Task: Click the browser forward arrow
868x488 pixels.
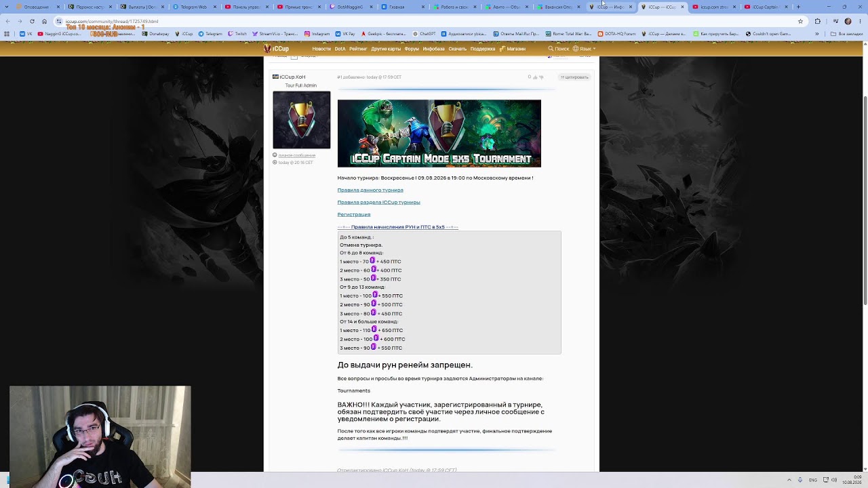Action: point(20,21)
